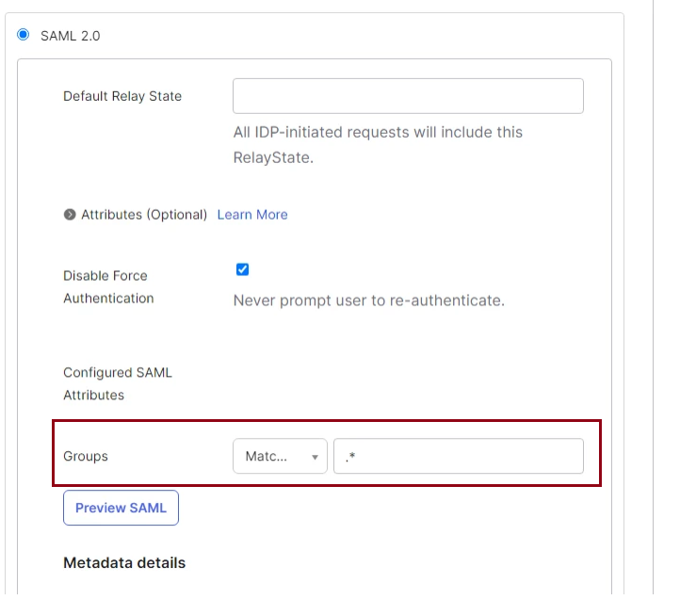Uncheck the Disable Force Authentication checkbox
This screenshot has height=616, width=680.
pyautogui.click(x=242, y=269)
